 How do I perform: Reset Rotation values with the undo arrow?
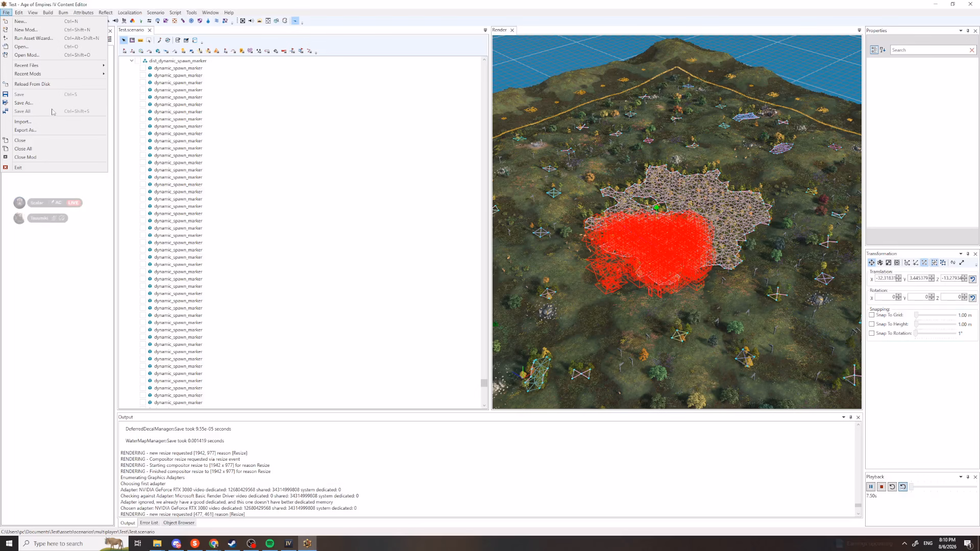(972, 297)
